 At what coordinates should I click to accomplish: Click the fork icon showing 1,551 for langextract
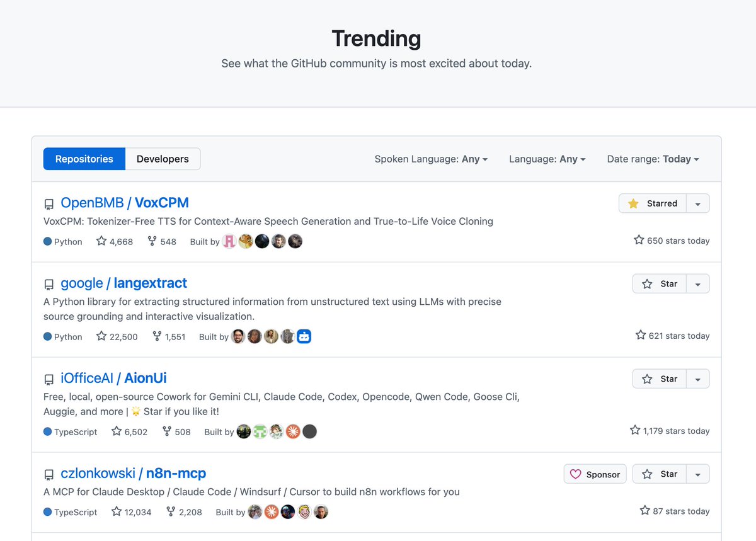tap(157, 336)
